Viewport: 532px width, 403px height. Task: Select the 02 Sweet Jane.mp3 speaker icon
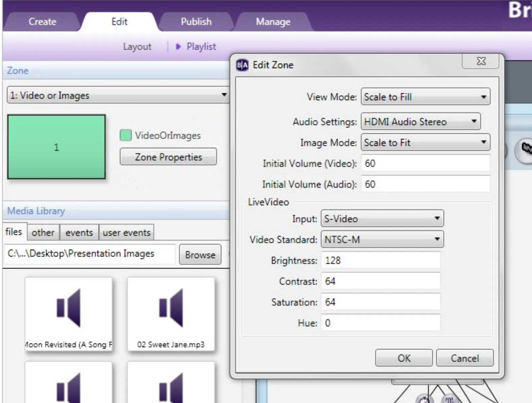click(171, 308)
